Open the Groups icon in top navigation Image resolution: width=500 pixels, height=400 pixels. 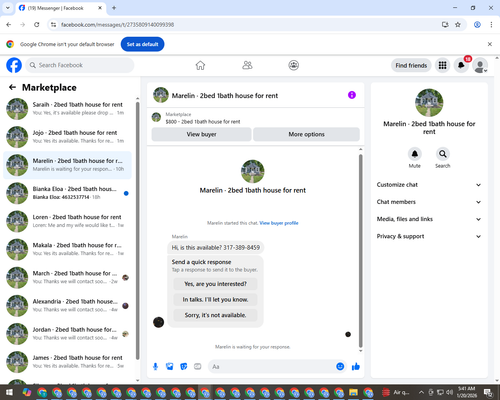click(x=294, y=65)
